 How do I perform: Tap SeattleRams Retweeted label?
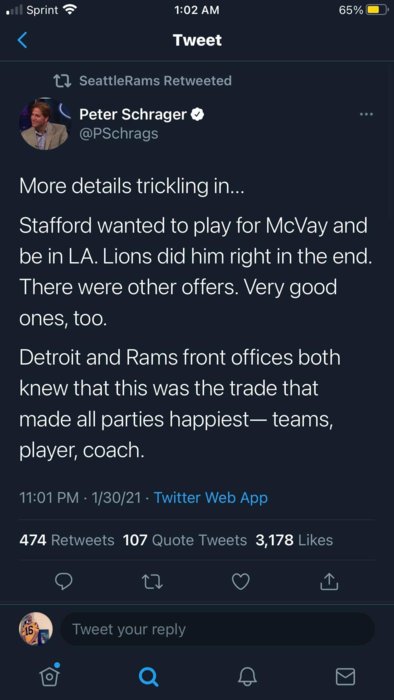coord(155,81)
